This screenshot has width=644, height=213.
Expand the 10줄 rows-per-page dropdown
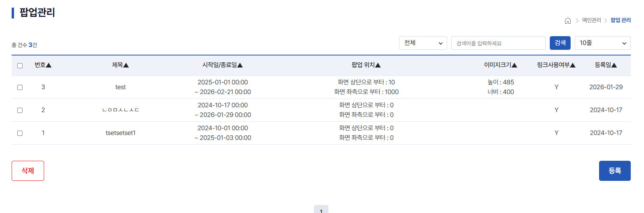(x=602, y=43)
